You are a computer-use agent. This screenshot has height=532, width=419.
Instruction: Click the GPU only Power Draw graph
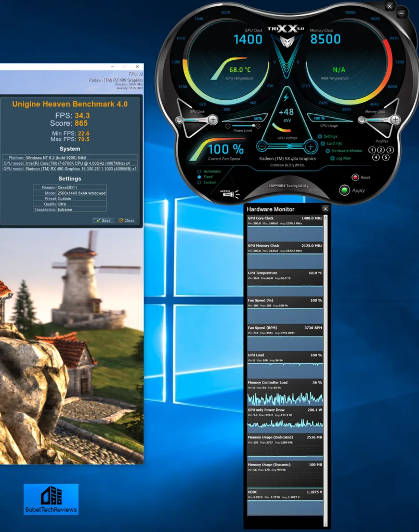(285, 425)
